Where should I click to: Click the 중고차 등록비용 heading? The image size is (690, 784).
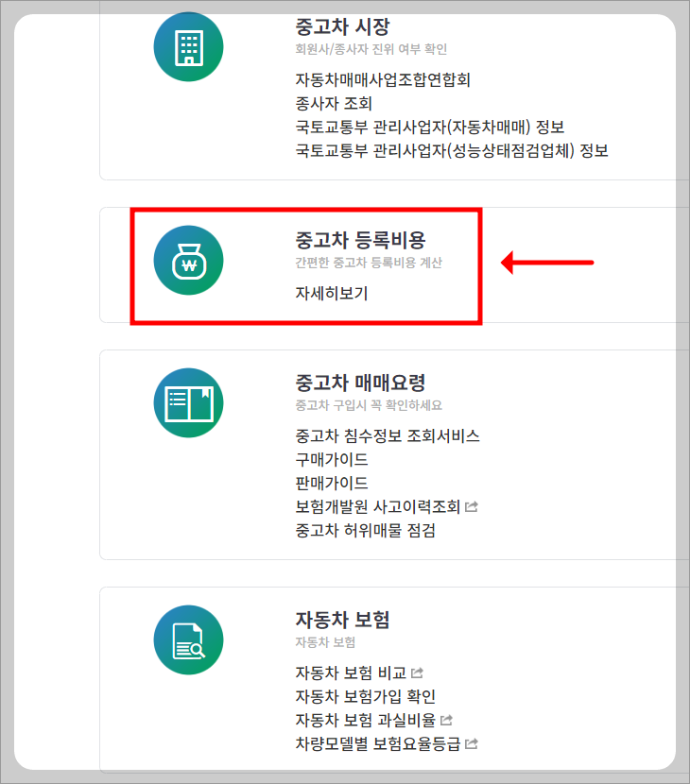tap(360, 240)
